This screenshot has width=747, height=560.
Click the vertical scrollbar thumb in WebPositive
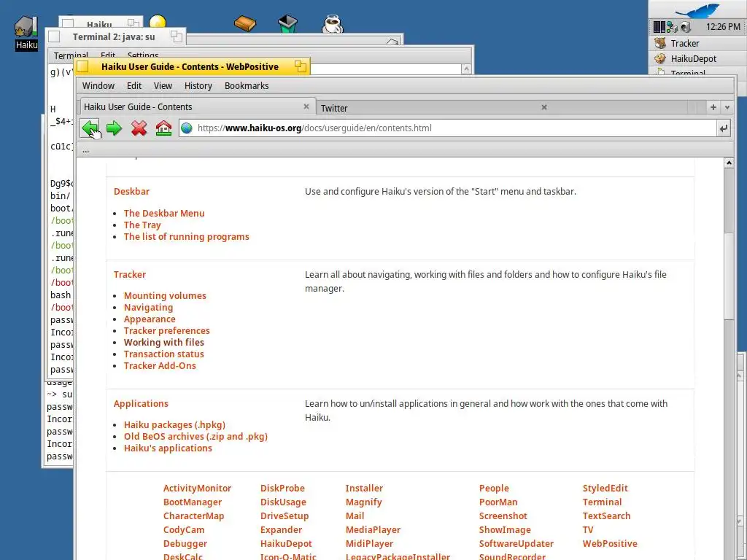coord(729,276)
